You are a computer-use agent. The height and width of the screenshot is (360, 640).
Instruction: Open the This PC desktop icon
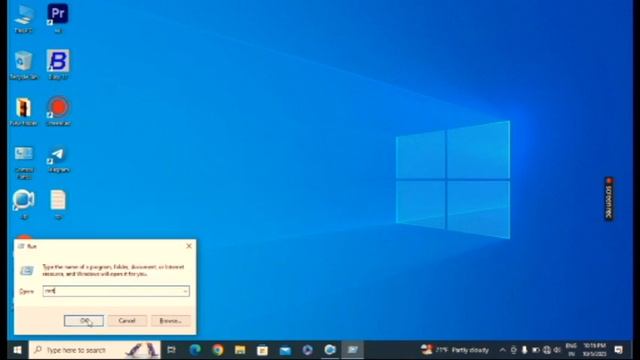23,18
